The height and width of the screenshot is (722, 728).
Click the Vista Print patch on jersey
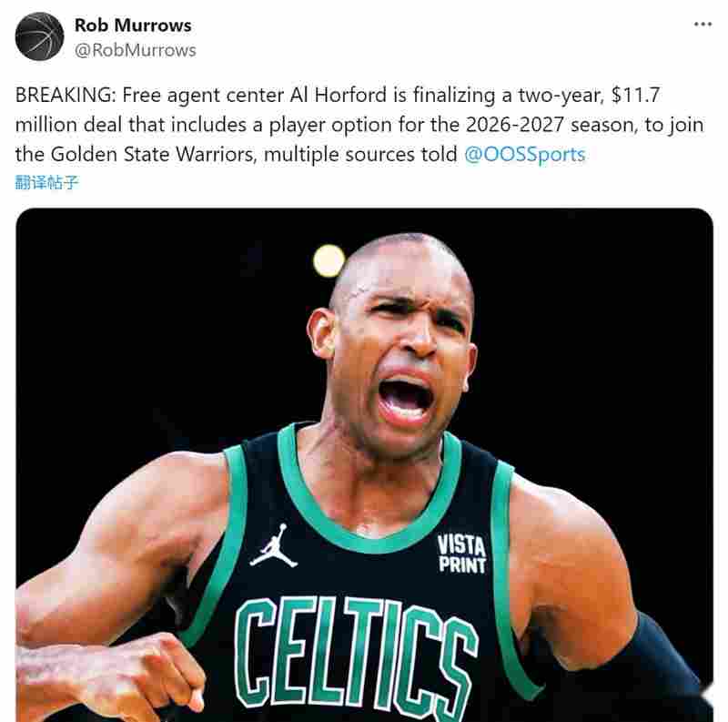coord(461,554)
